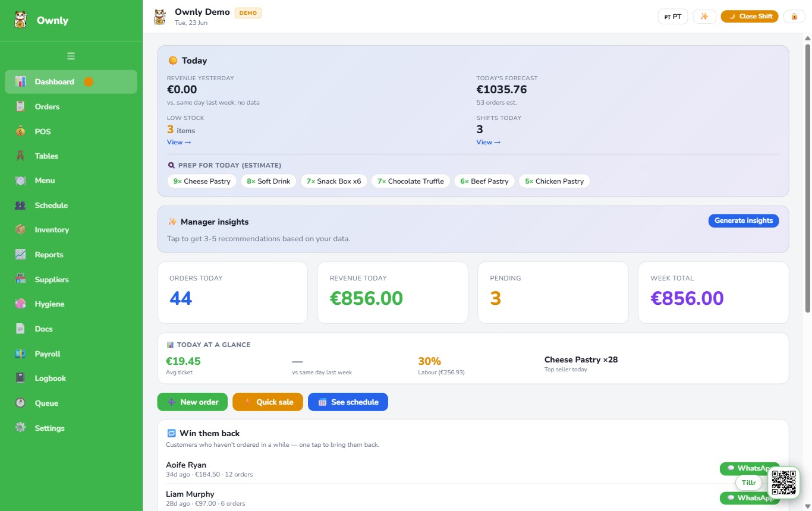Click the Ownly cat logo in sidebar

(21, 20)
